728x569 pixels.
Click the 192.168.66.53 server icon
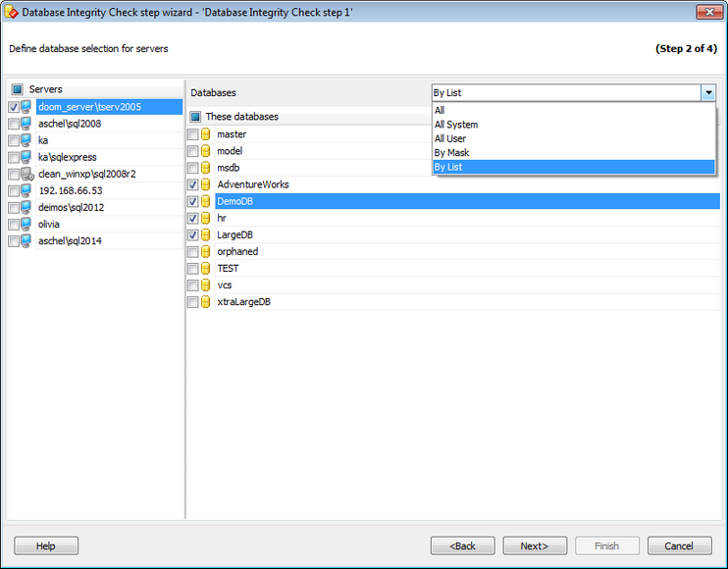(26, 190)
